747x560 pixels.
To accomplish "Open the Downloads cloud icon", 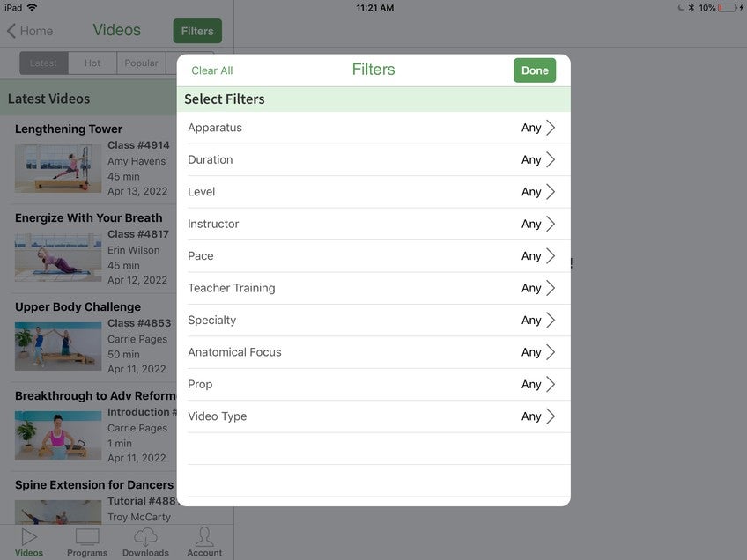I will pos(145,536).
